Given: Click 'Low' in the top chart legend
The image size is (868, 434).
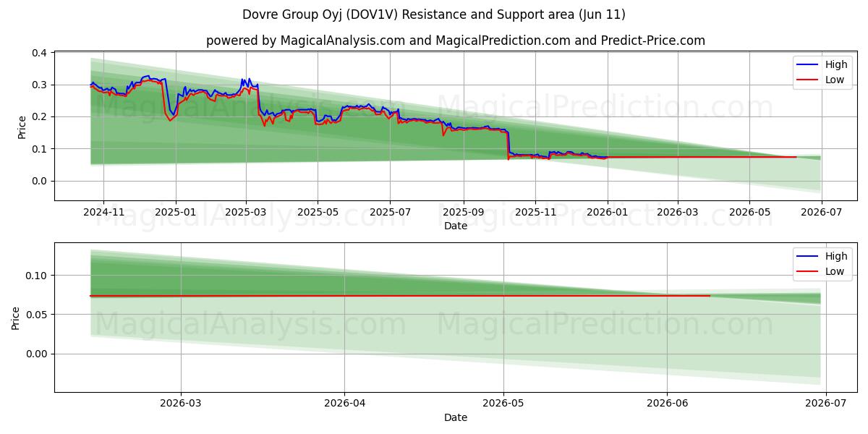Looking at the screenshot, I should tap(835, 80).
